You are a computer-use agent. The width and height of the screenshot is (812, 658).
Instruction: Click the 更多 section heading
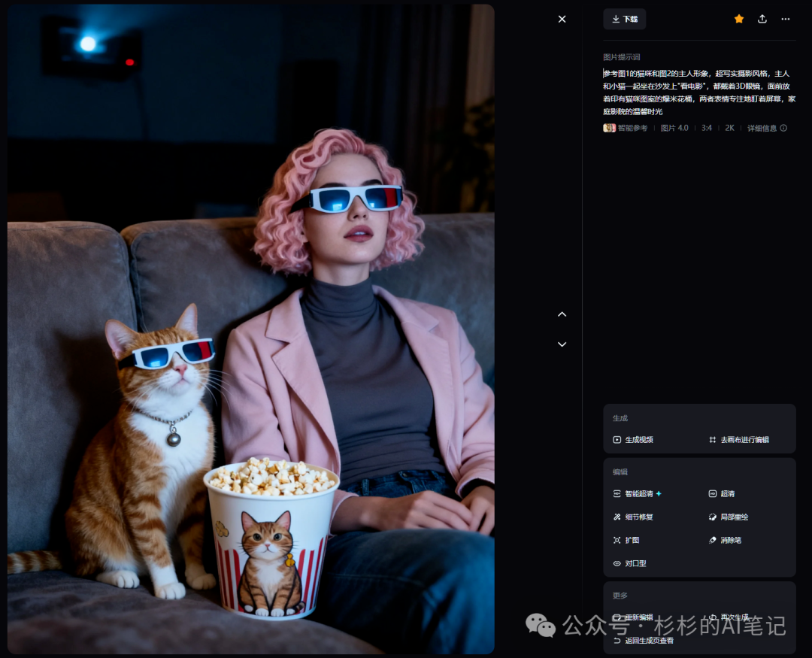[x=620, y=596]
